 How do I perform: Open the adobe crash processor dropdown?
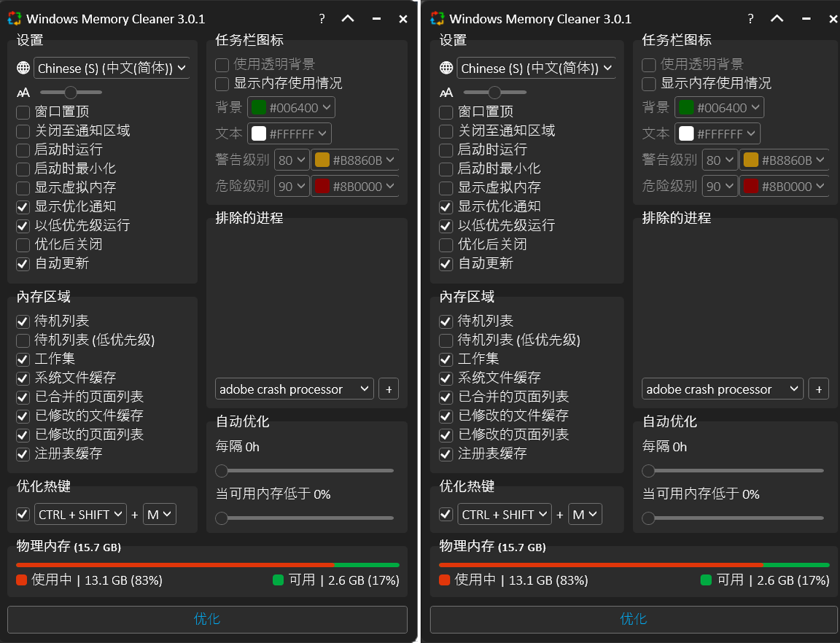(294, 389)
